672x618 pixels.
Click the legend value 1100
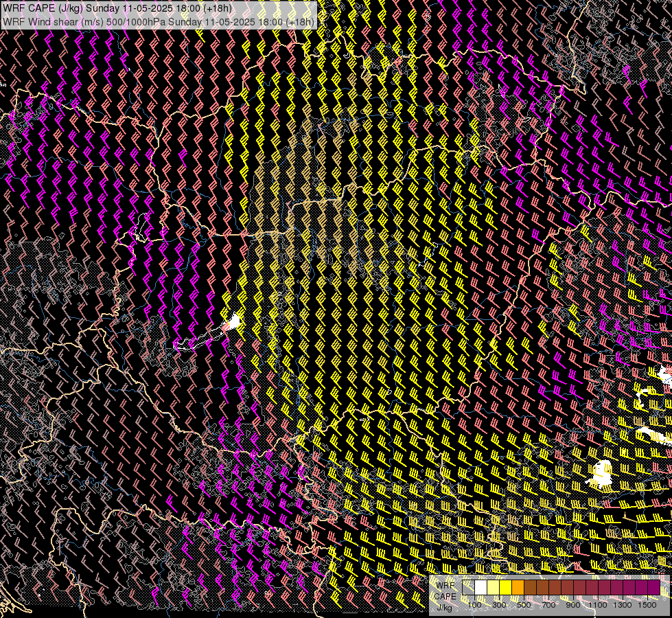597,605
